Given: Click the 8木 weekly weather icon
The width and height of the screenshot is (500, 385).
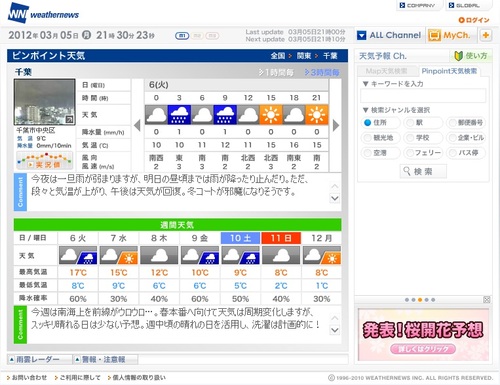Looking at the screenshot, I should point(159,255).
